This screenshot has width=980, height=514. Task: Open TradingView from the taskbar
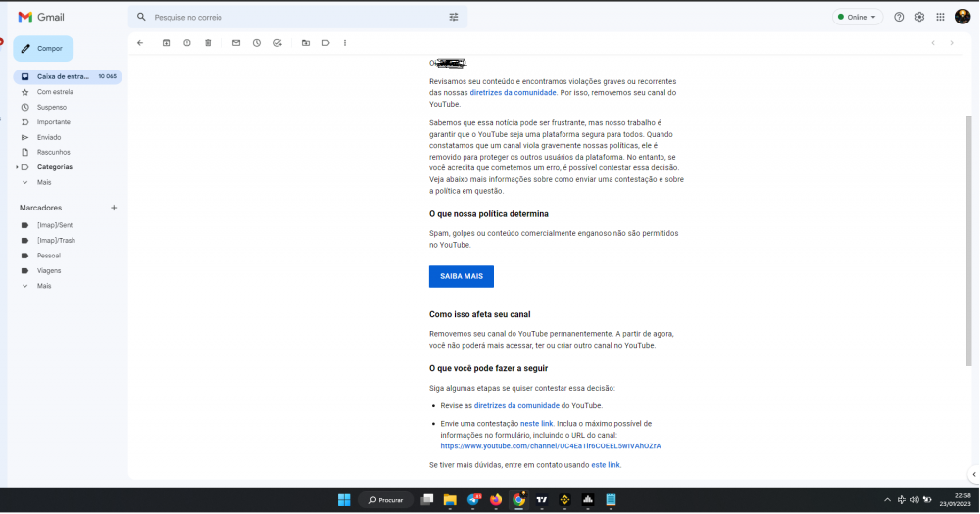pos(542,499)
